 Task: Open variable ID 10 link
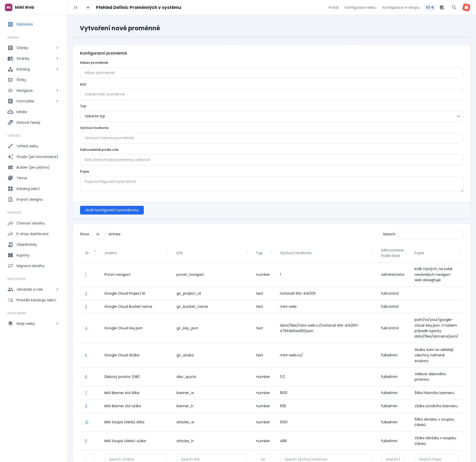87,422
